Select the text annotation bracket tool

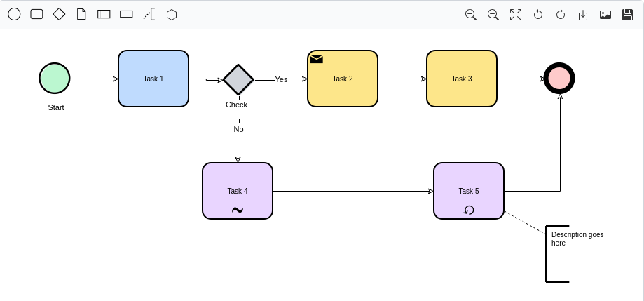[x=149, y=15]
